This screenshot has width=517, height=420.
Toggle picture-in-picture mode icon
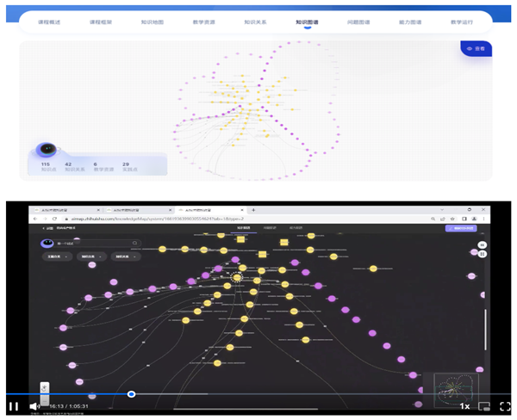click(484, 405)
